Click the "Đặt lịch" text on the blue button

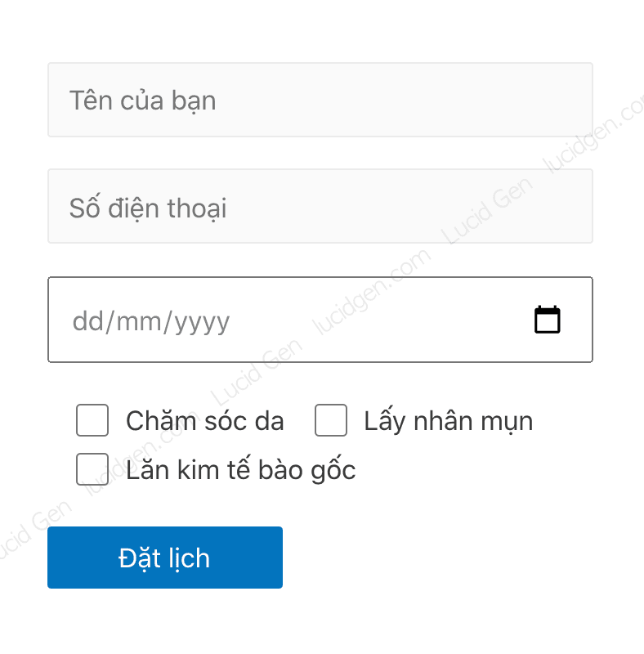point(164,558)
